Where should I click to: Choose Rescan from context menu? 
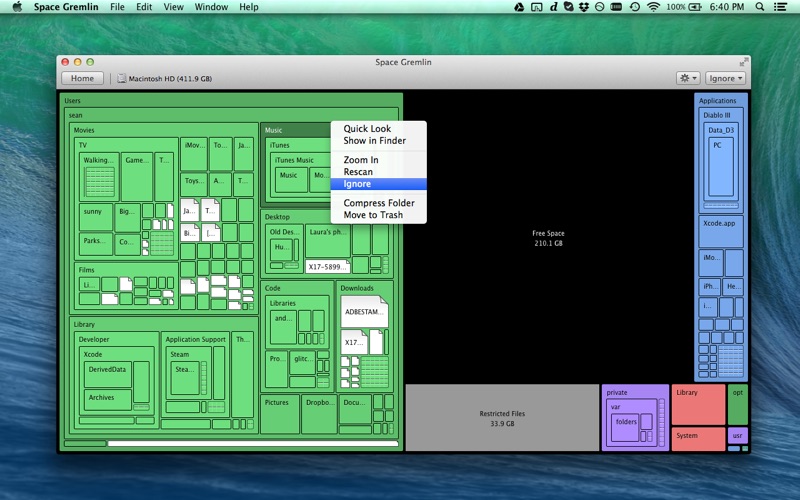pyautogui.click(x=379, y=172)
